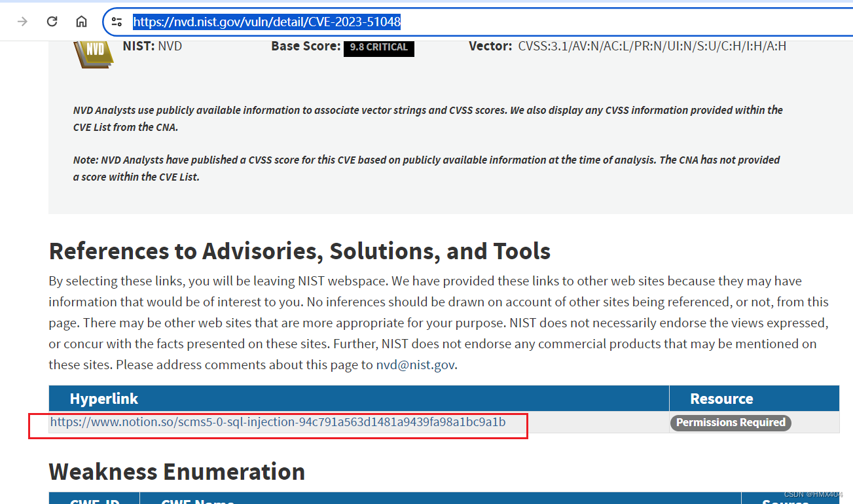Image resolution: width=853 pixels, height=504 pixels.
Task: Click the Base Score label
Action: 306,46
